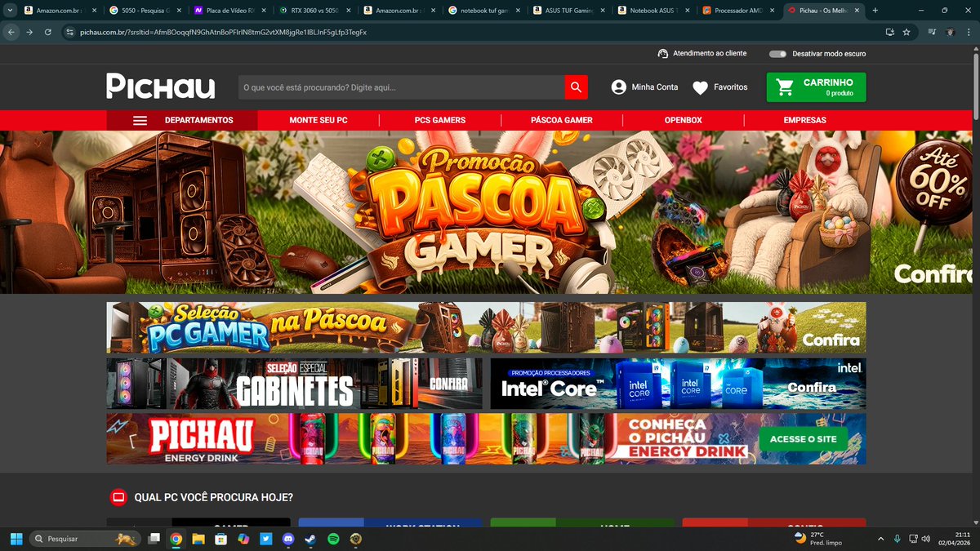Open the Minha Conta user icon

(619, 87)
